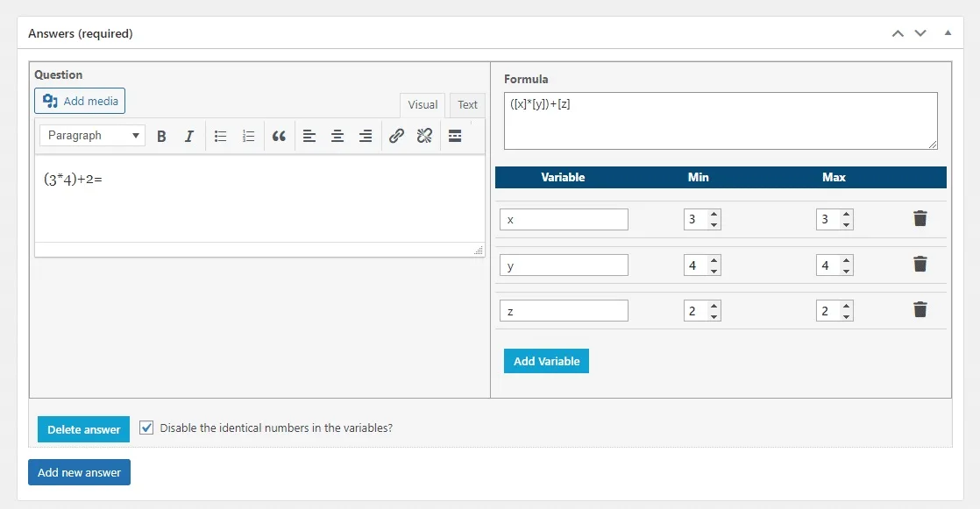The width and height of the screenshot is (980, 509).
Task: Insert a numbered list
Action: click(x=248, y=136)
